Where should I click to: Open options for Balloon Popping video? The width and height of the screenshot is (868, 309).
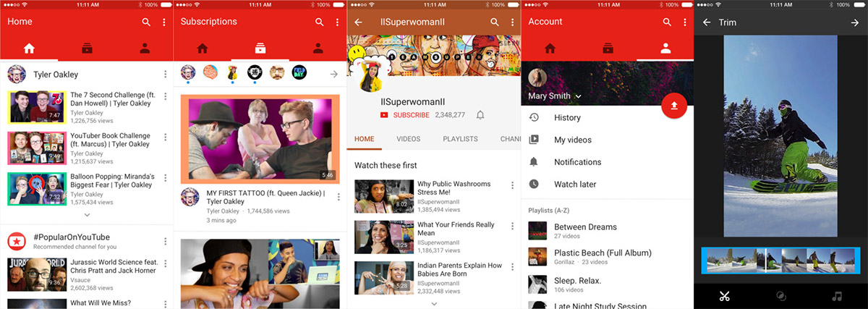pyautogui.click(x=166, y=177)
